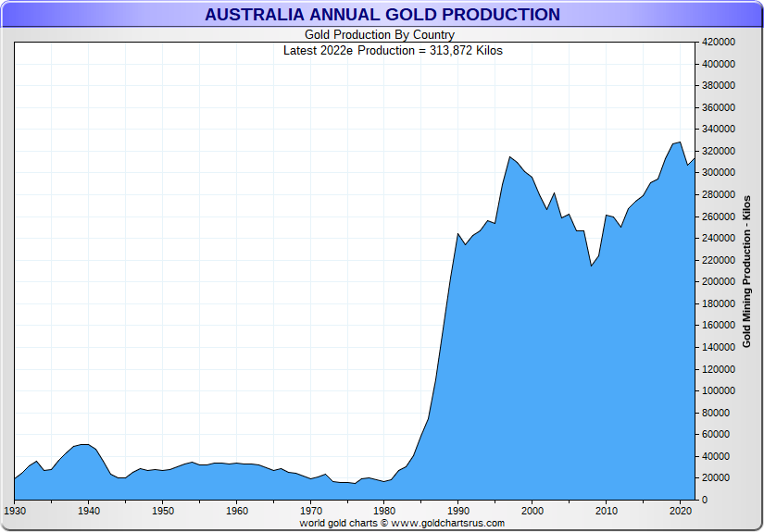This screenshot has height=532, width=764.
Task: Click the chart title 'Australia Annual Gold Production'
Action: click(x=382, y=15)
